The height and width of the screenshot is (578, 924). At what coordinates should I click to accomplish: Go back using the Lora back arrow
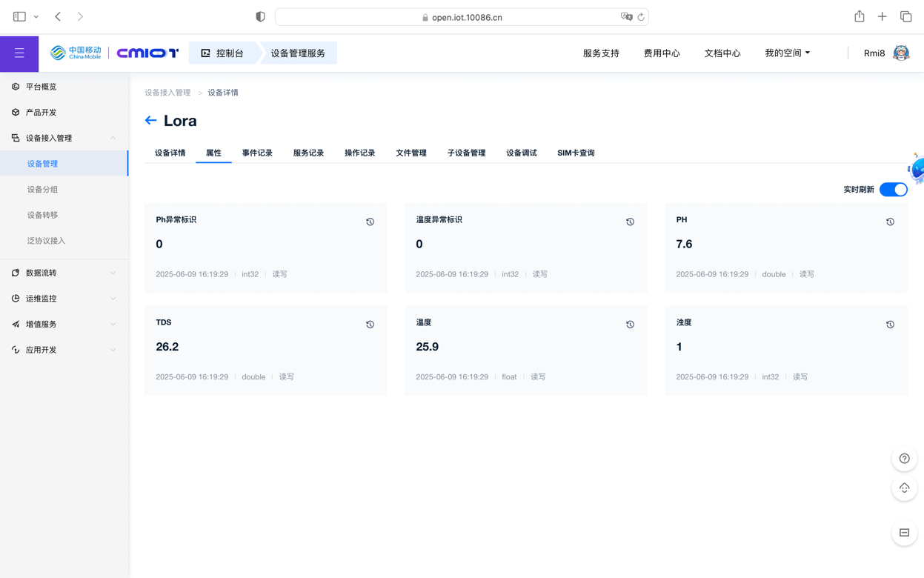[x=151, y=120]
